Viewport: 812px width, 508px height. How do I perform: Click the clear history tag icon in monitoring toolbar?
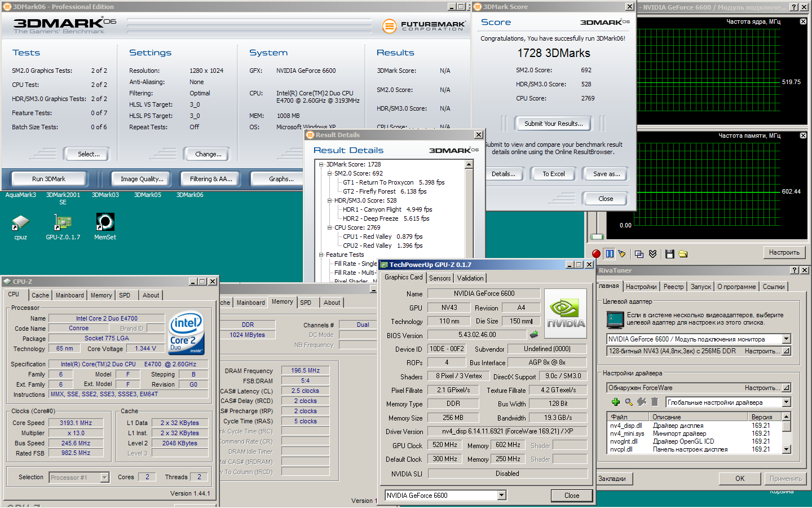[x=622, y=254]
